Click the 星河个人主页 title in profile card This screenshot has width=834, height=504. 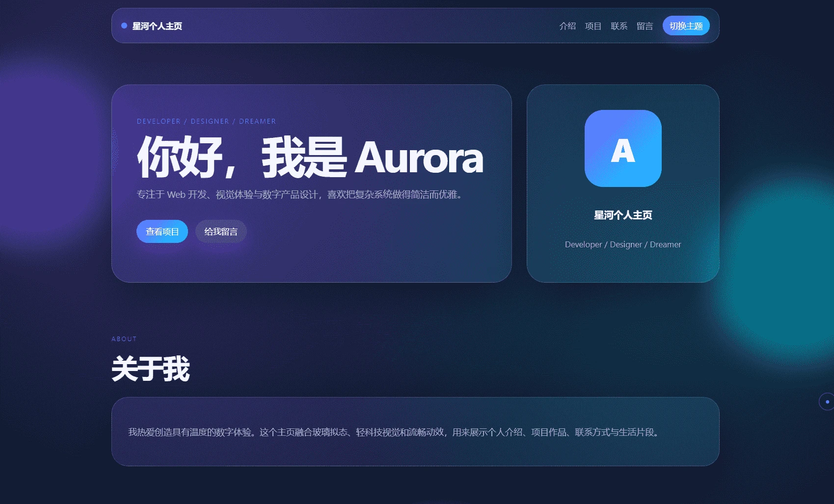(623, 215)
